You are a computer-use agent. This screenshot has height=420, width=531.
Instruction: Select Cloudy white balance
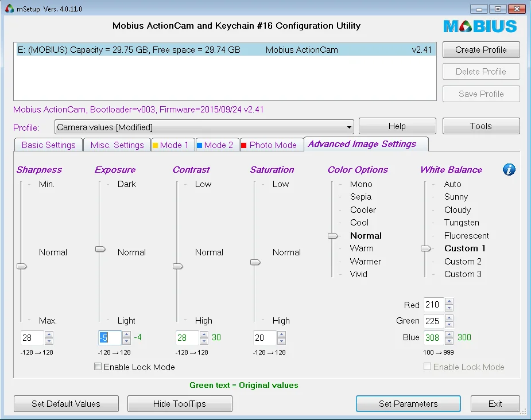[x=458, y=210]
